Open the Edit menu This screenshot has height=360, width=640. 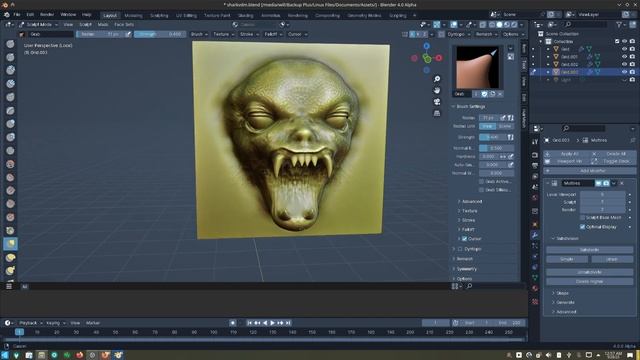[x=30, y=15]
